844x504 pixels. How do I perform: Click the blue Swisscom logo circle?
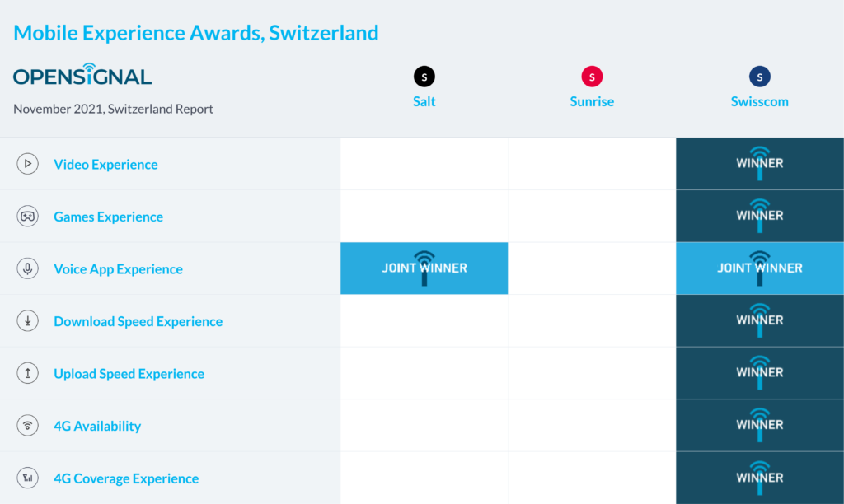759,77
